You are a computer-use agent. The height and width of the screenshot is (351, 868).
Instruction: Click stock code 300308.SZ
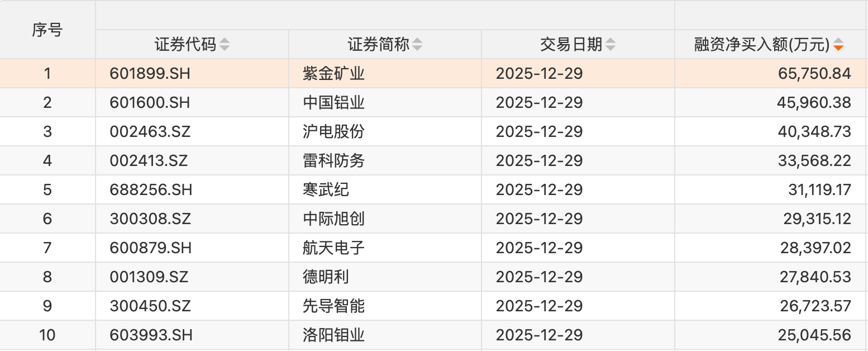[x=150, y=219]
